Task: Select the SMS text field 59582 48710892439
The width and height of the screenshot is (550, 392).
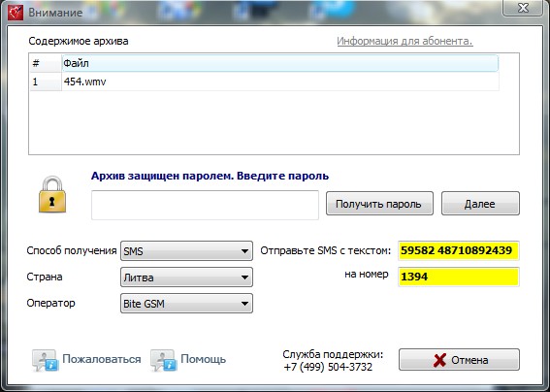Action: pos(459,250)
